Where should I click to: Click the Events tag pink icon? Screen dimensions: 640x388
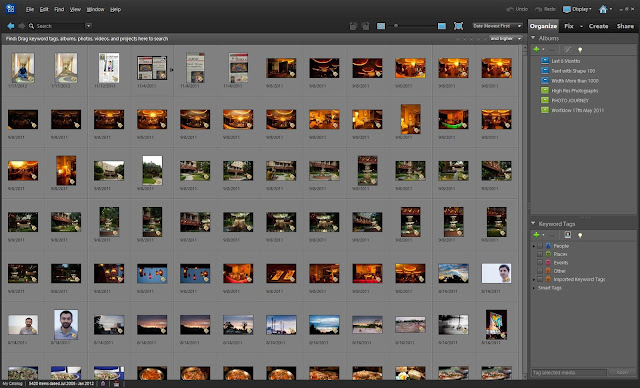click(x=548, y=262)
